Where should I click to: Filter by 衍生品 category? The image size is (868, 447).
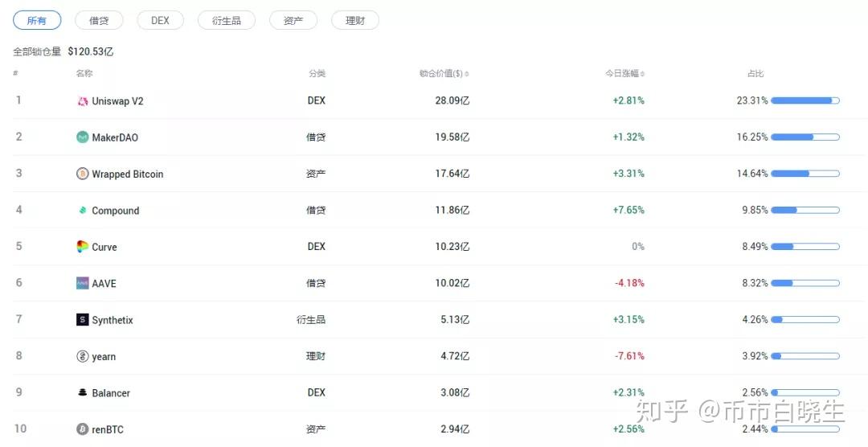pos(227,21)
